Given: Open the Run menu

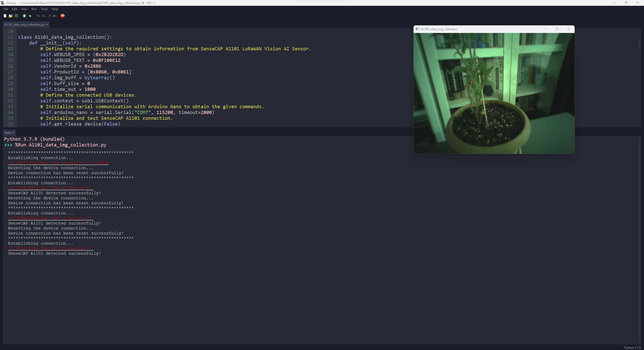Looking at the screenshot, I should 34,9.
